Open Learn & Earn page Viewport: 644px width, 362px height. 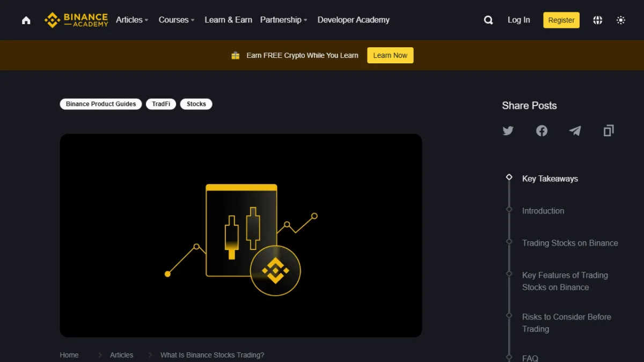(228, 20)
